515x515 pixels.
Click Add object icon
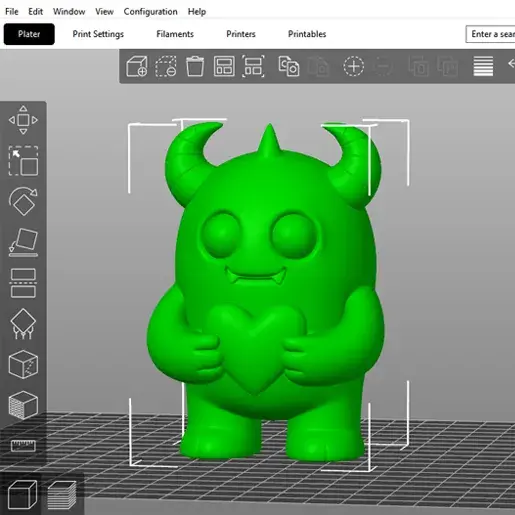[137, 66]
